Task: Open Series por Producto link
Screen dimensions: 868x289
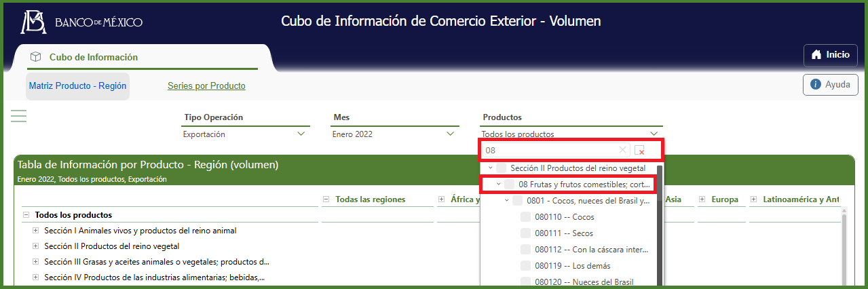Action: tap(206, 86)
